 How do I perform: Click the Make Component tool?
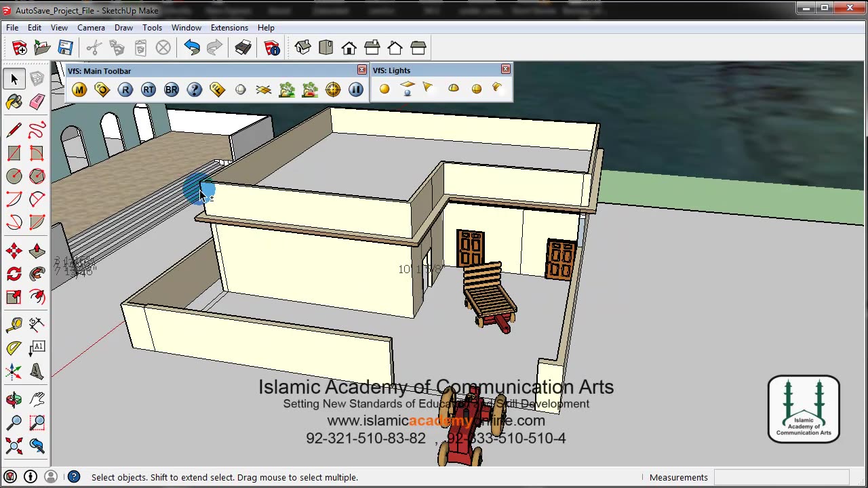[x=37, y=79]
